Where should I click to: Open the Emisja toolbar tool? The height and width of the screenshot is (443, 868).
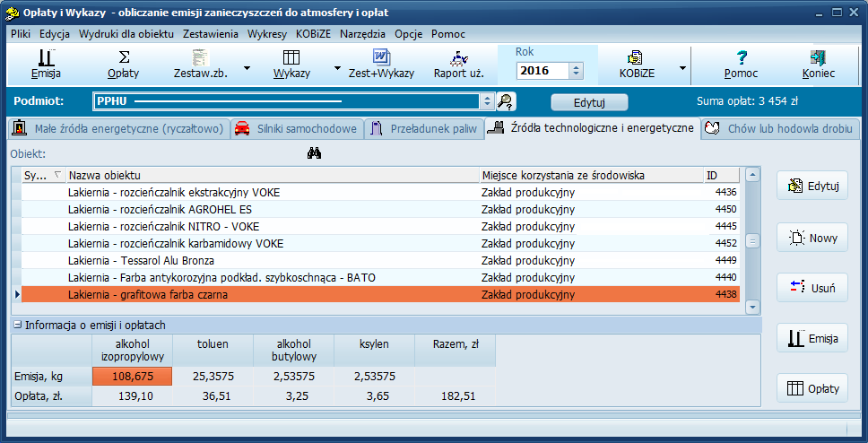click(x=46, y=65)
